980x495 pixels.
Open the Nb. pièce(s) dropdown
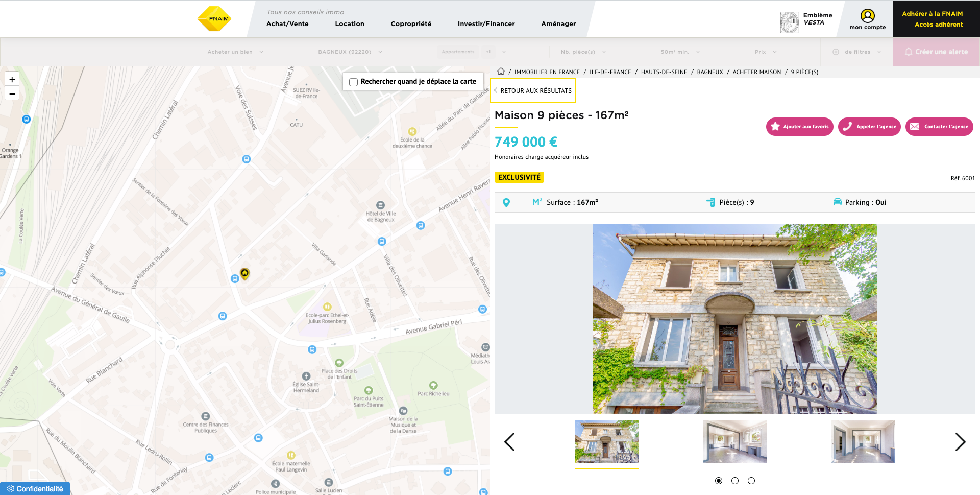(x=583, y=52)
